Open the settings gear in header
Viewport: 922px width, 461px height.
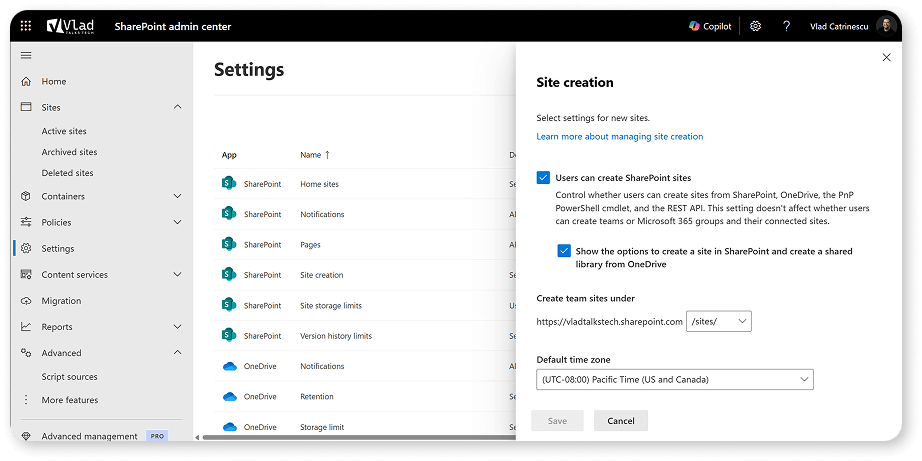pos(756,26)
